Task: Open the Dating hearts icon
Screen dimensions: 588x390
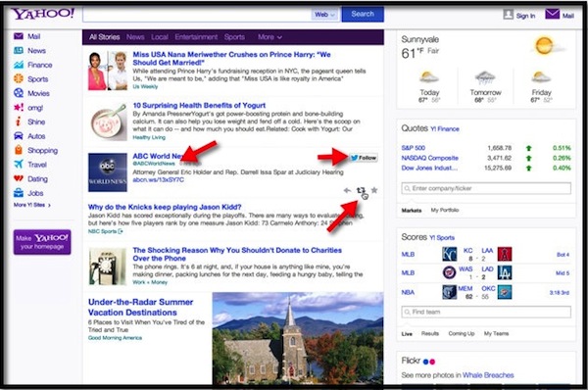Action: click(19, 178)
